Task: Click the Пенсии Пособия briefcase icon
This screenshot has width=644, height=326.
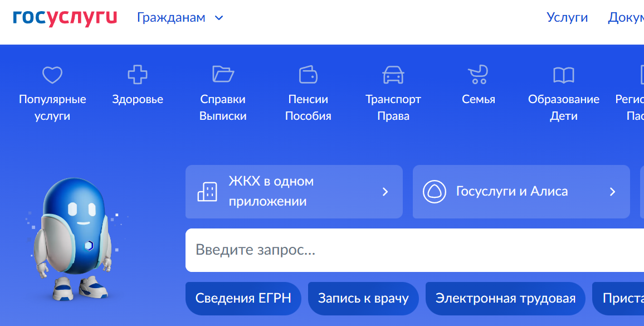Action: click(x=308, y=74)
